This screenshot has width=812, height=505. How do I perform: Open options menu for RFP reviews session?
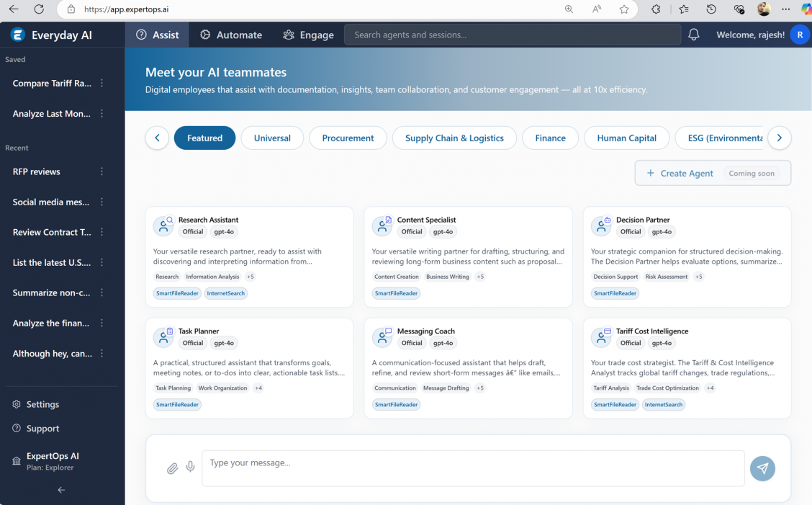tap(101, 171)
